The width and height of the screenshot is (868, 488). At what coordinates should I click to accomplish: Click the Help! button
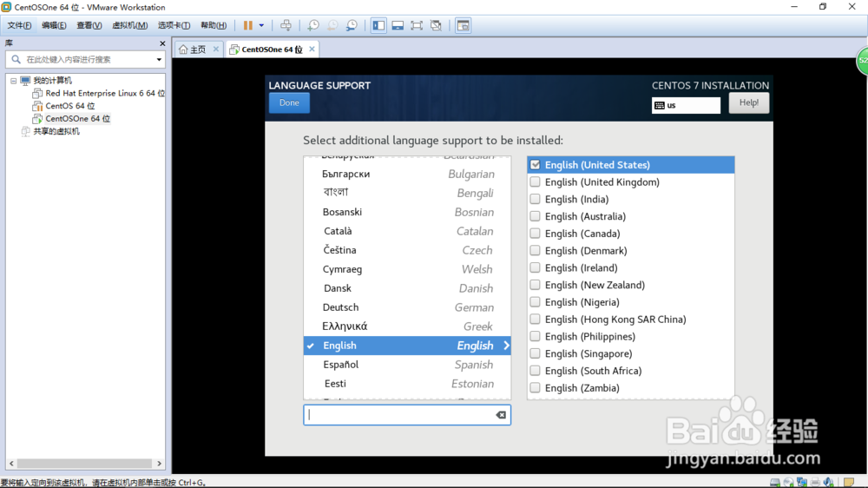(x=749, y=103)
